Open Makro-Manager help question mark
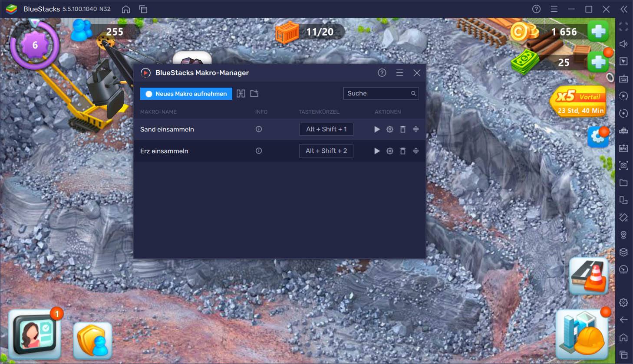 tap(382, 73)
